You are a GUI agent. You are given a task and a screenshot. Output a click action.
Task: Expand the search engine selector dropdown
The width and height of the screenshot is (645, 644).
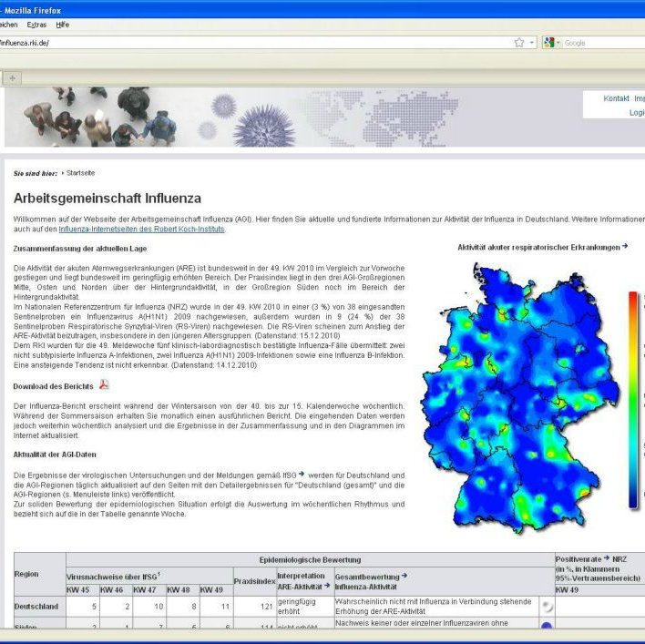[558, 42]
